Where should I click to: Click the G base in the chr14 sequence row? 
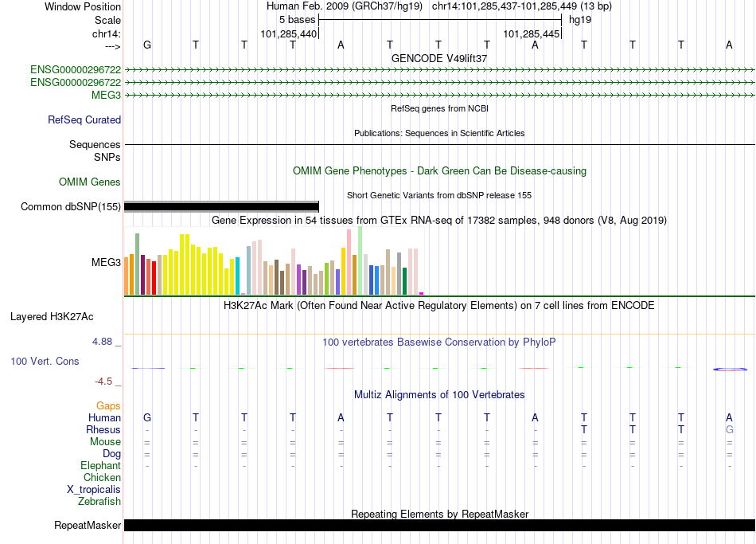pyautogui.click(x=147, y=45)
